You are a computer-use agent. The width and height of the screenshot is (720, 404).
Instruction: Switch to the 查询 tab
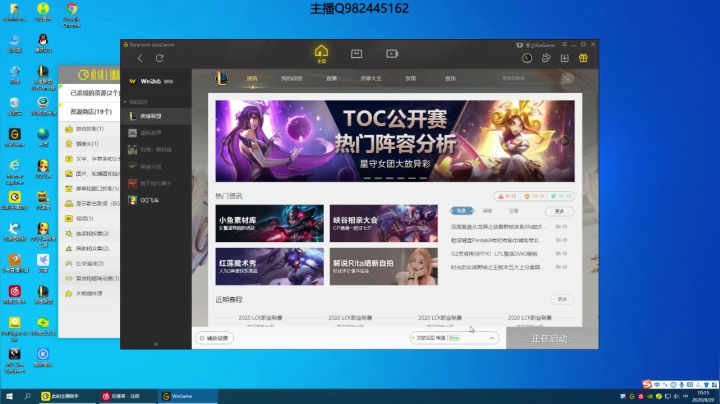450,79
